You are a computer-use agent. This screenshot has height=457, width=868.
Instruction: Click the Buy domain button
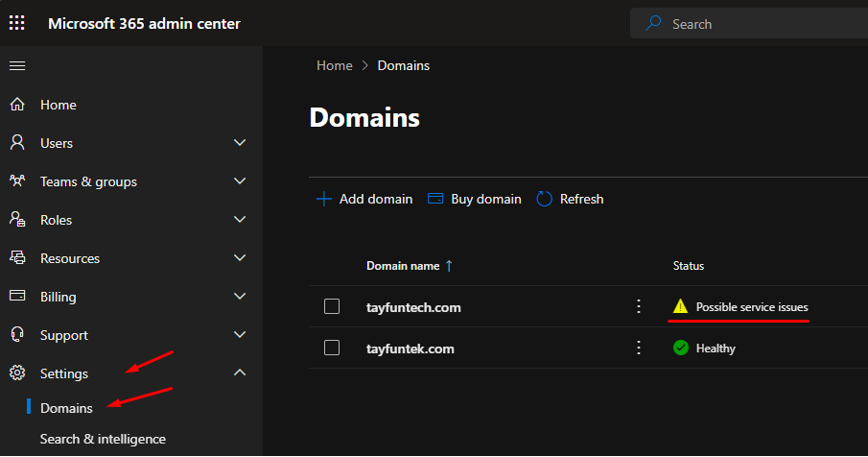coord(475,200)
